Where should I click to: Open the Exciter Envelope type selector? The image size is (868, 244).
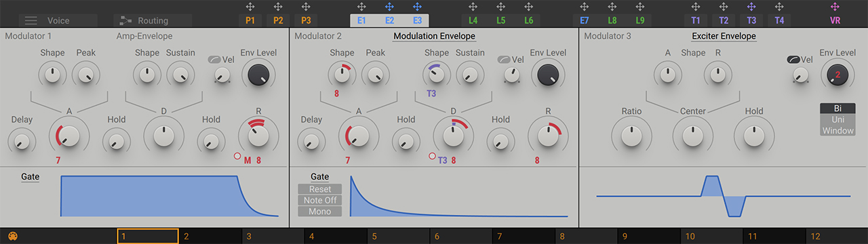[724, 36]
